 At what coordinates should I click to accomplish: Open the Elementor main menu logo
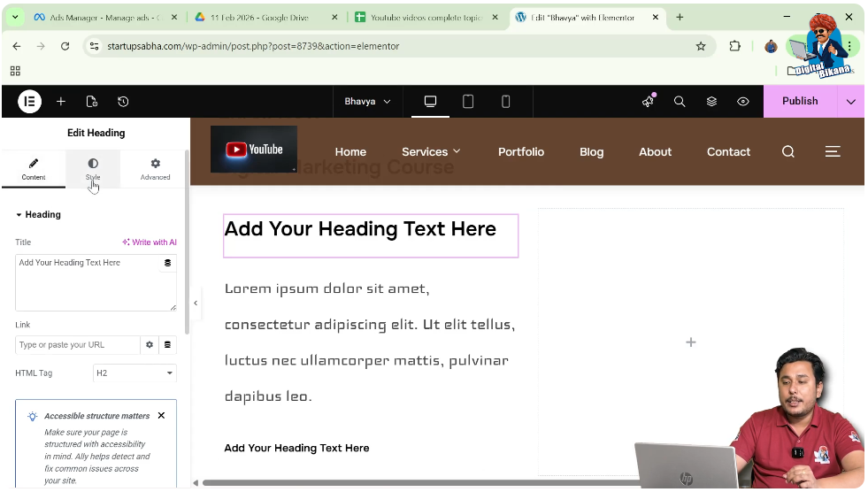point(29,101)
